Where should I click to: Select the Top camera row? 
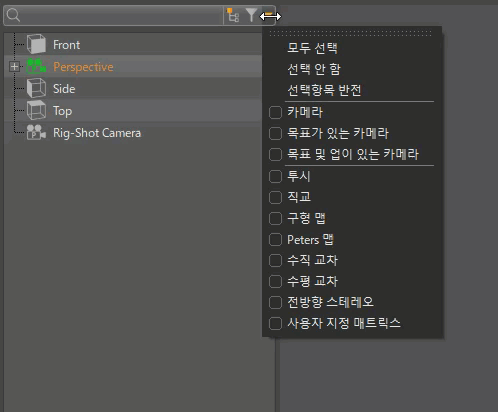coord(133,110)
